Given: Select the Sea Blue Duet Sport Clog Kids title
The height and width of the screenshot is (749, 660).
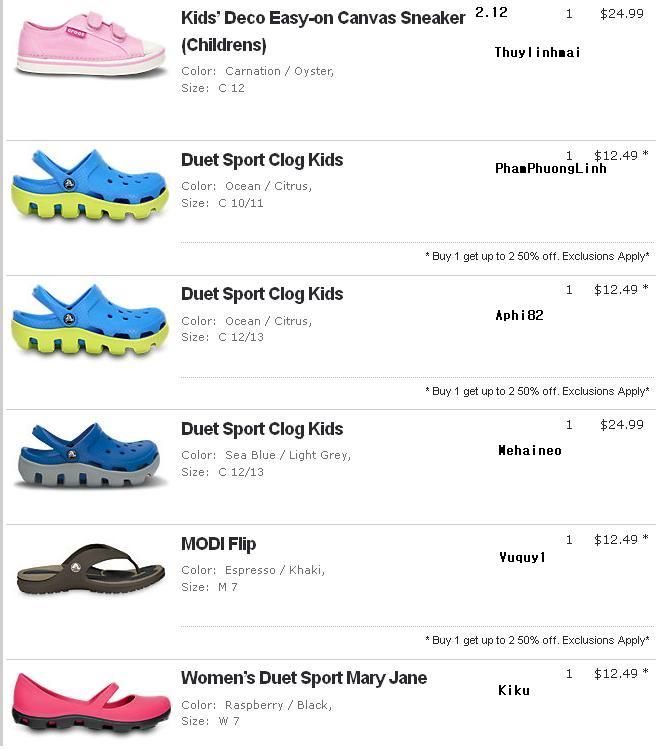Looking at the screenshot, I should pos(262,429).
